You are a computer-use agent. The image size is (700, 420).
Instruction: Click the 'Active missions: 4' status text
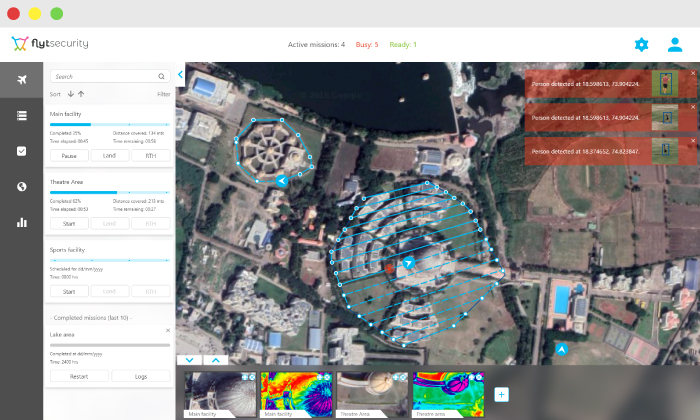click(316, 45)
